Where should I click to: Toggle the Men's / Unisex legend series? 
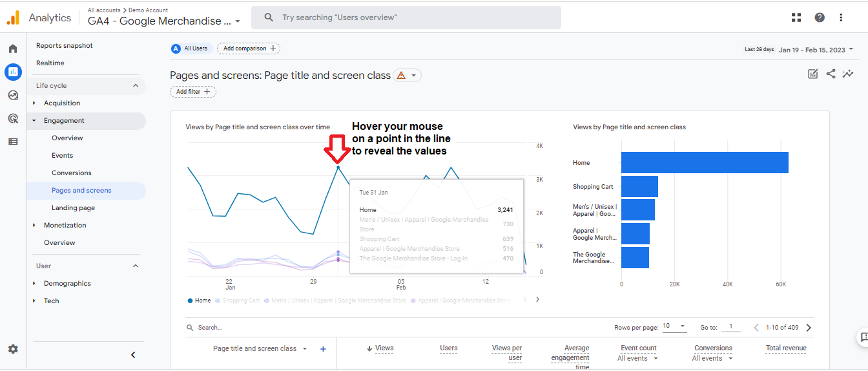coord(335,301)
